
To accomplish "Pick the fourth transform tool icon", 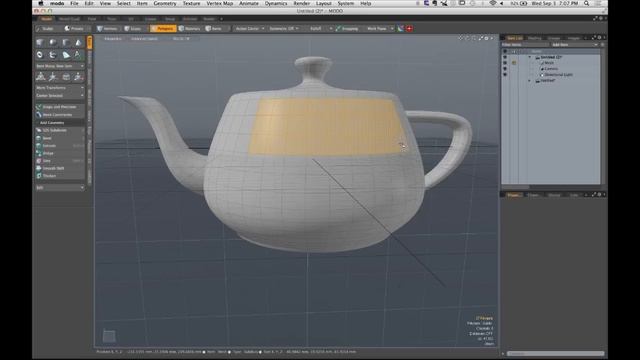I will point(78,77).
